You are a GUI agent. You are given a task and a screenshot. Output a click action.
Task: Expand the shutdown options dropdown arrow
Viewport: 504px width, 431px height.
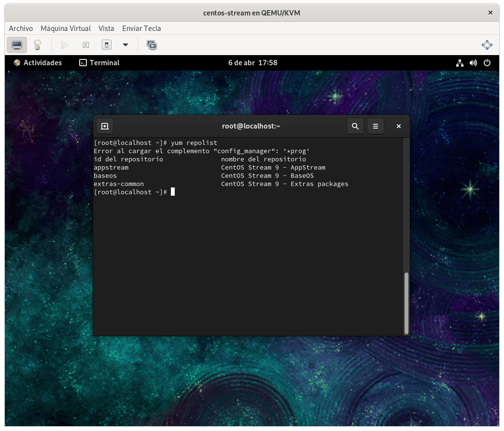point(126,45)
